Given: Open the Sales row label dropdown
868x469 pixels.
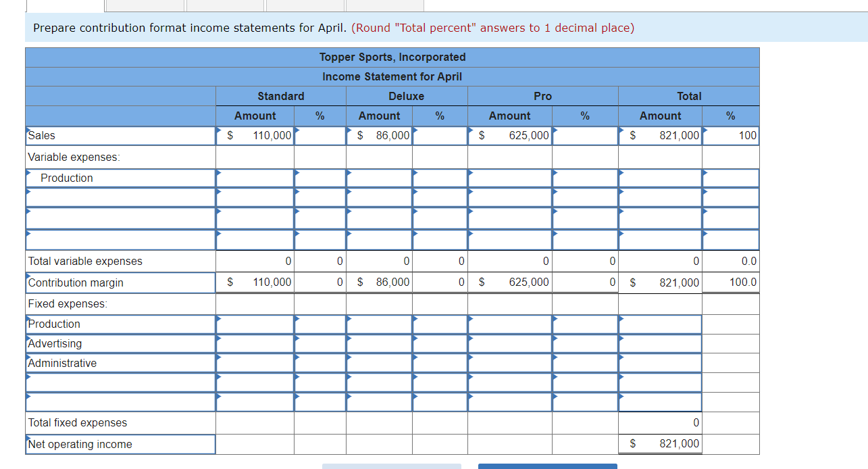Looking at the screenshot, I should (121, 136).
